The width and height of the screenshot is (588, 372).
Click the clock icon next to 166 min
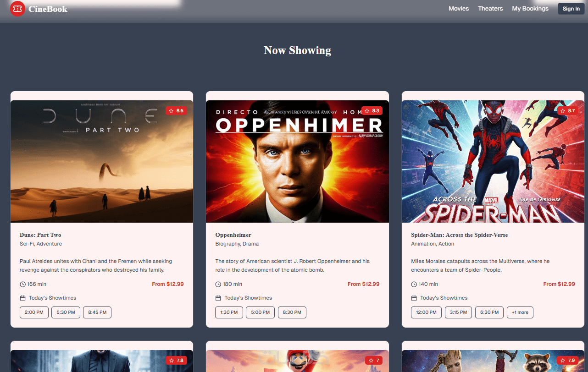(x=22, y=284)
